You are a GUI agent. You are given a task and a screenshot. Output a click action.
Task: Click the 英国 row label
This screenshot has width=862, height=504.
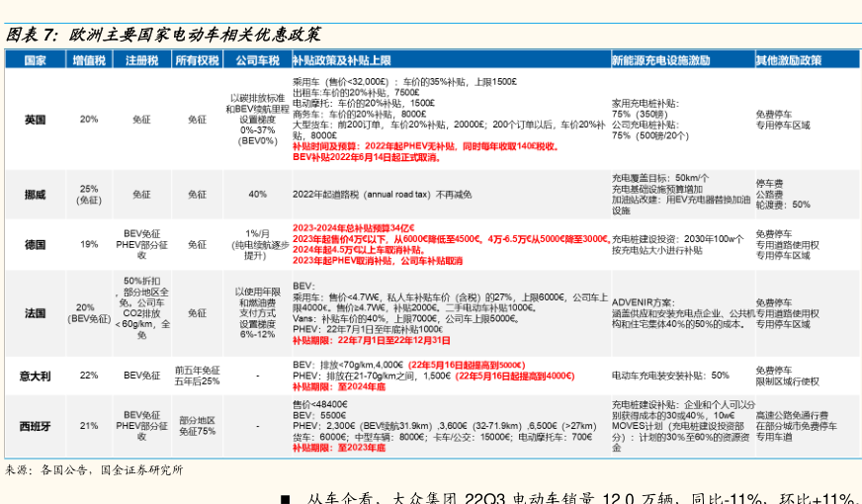(36, 120)
